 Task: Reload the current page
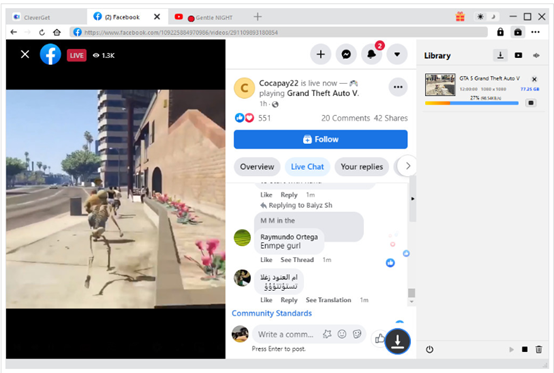(x=42, y=32)
